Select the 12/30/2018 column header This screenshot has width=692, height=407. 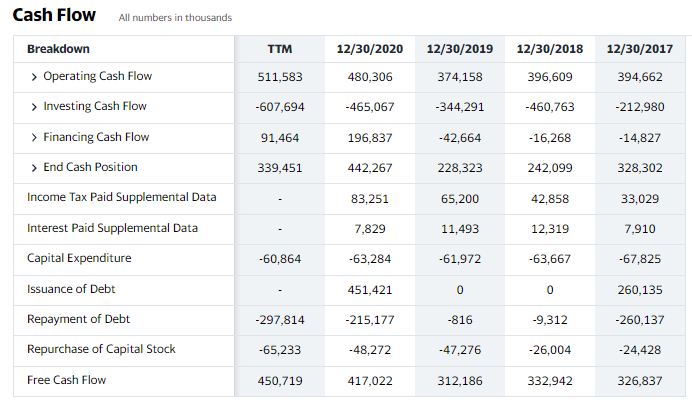point(550,49)
